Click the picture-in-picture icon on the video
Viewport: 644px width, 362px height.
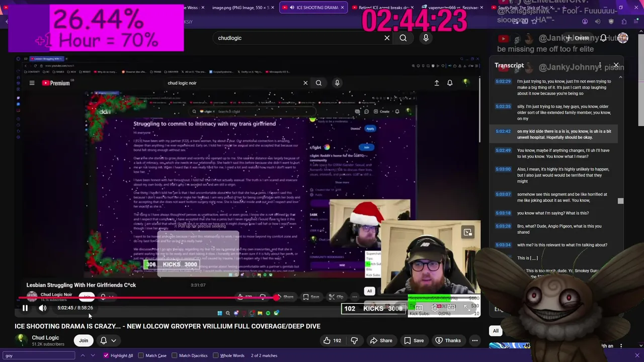point(468,232)
